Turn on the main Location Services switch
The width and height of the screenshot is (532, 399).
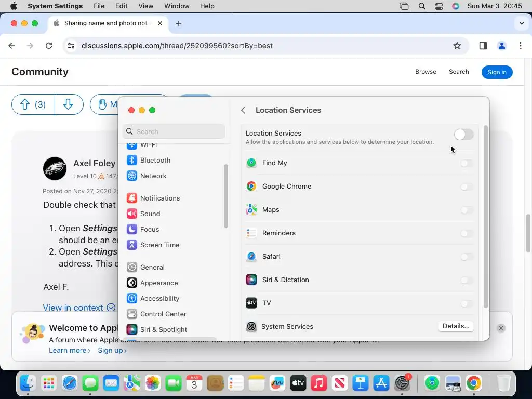coord(464,135)
